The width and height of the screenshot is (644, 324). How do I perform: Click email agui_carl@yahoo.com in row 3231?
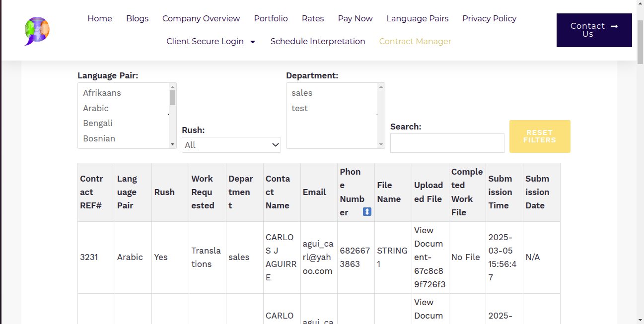point(319,257)
